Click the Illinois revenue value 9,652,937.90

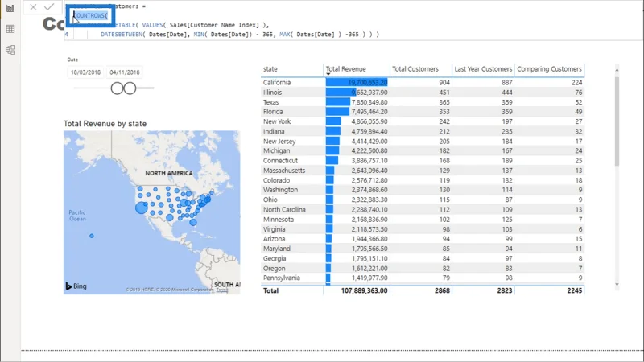369,93
